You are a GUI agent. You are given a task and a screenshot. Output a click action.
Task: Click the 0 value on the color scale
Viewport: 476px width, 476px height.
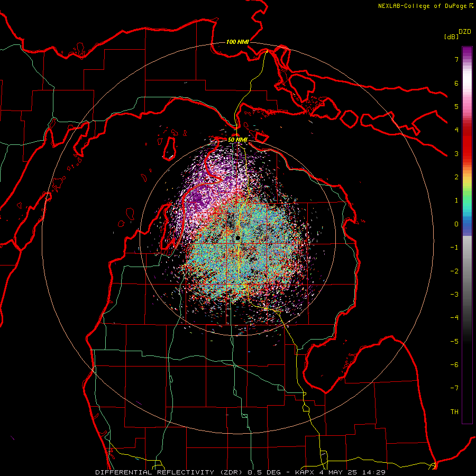(x=456, y=224)
